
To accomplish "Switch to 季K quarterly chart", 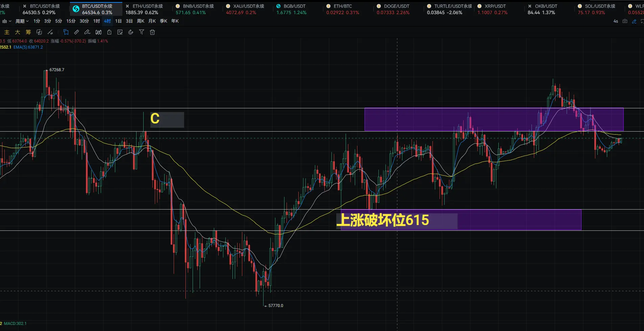I will click(164, 21).
